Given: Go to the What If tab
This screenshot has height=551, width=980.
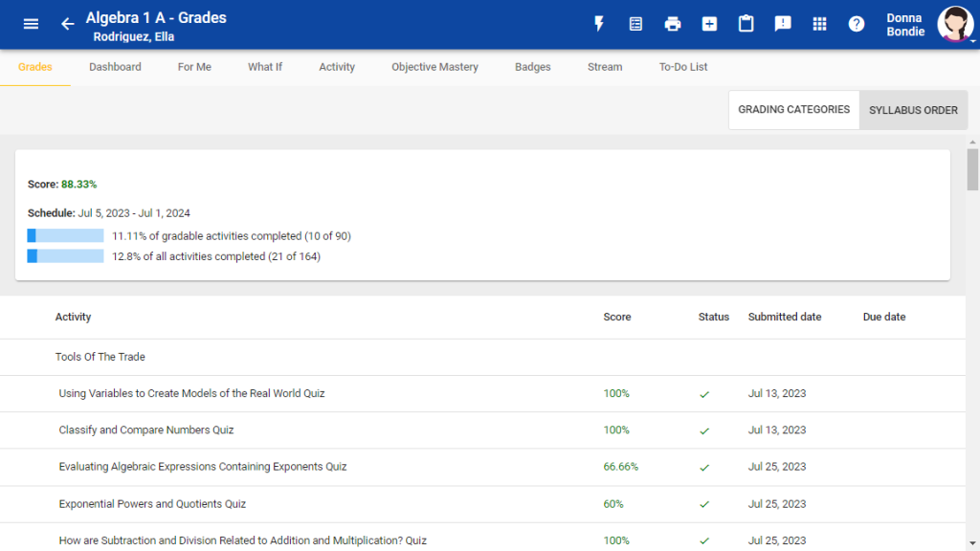Looking at the screenshot, I should (x=265, y=67).
